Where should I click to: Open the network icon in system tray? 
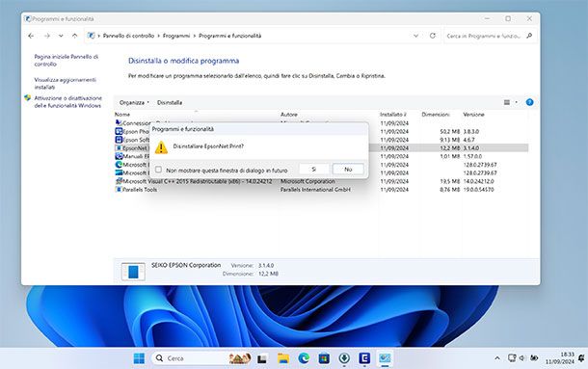512,357
